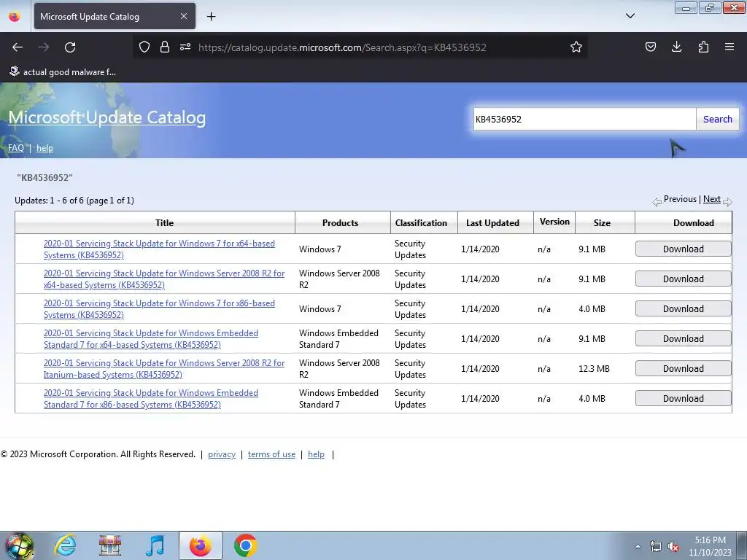Open extensions puzzle icon
This screenshot has height=560, width=747.
click(x=703, y=47)
